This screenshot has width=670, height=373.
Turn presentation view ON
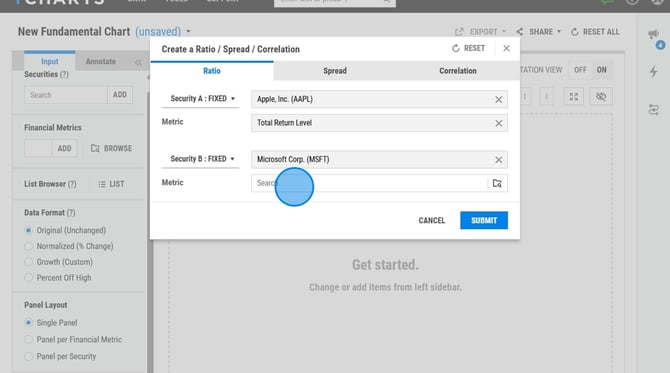coord(602,70)
